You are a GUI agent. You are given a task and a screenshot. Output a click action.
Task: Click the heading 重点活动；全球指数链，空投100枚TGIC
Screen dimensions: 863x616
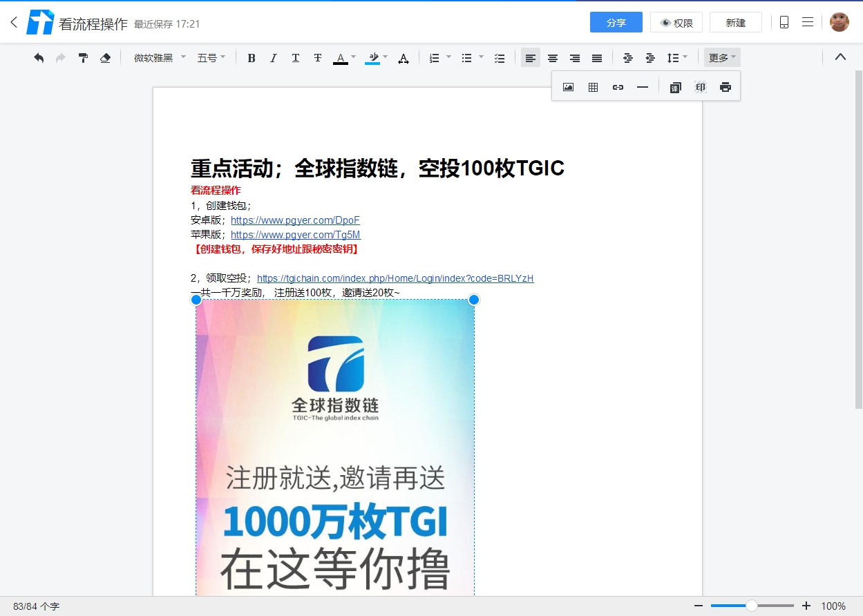point(377,168)
